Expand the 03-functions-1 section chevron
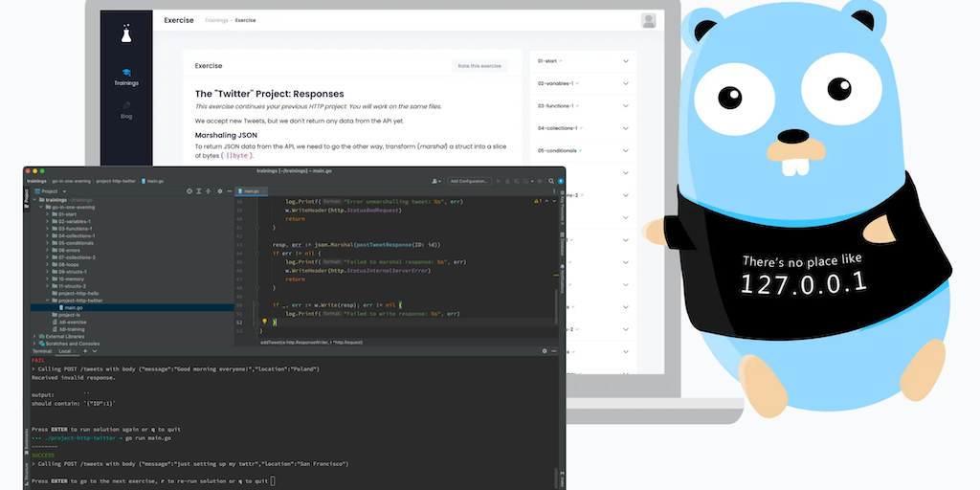The height and width of the screenshot is (490, 980). pyautogui.click(x=626, y=105)
